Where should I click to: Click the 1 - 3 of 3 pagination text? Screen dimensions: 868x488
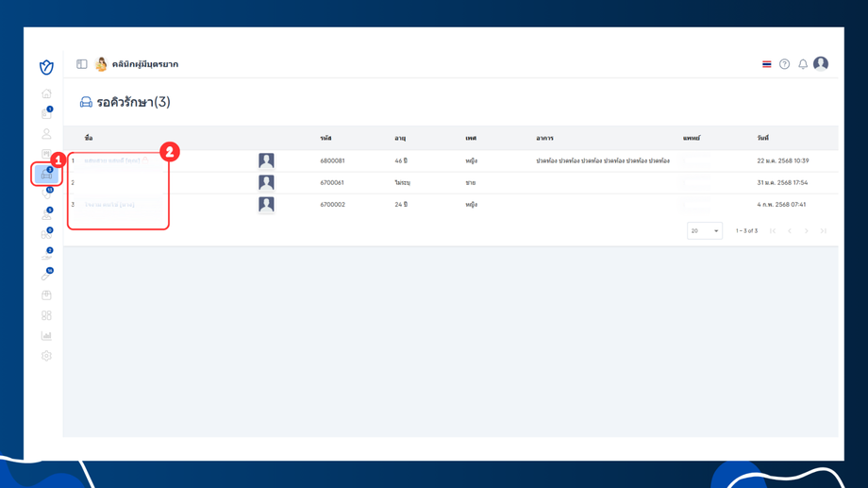point(747,231)
